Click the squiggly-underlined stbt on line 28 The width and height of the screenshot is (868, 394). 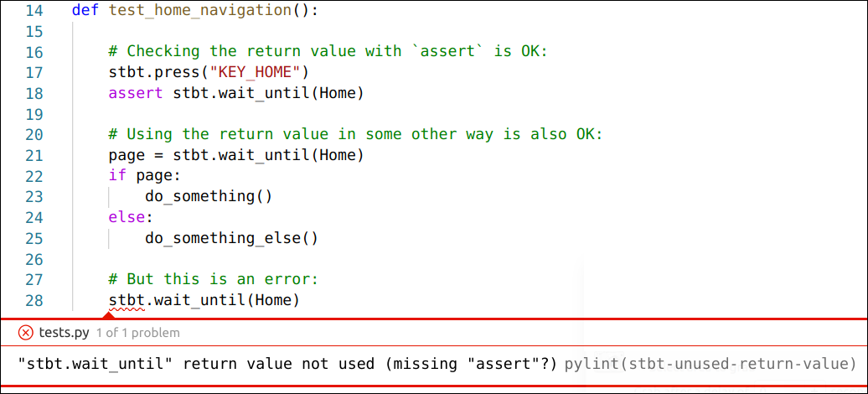click(127, 300)
